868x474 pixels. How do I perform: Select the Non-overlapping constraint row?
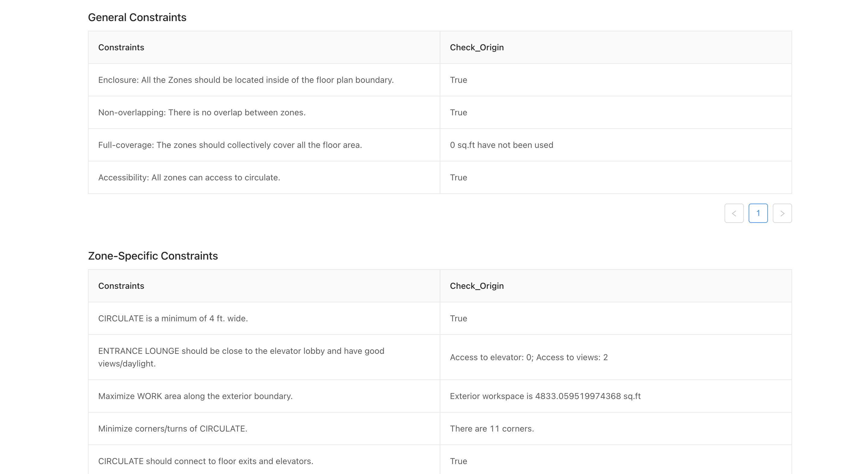click(x=202, y=112)
